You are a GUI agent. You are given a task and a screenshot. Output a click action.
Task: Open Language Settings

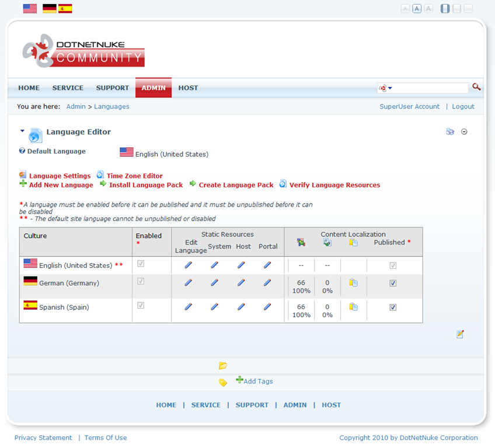(60, 176)
